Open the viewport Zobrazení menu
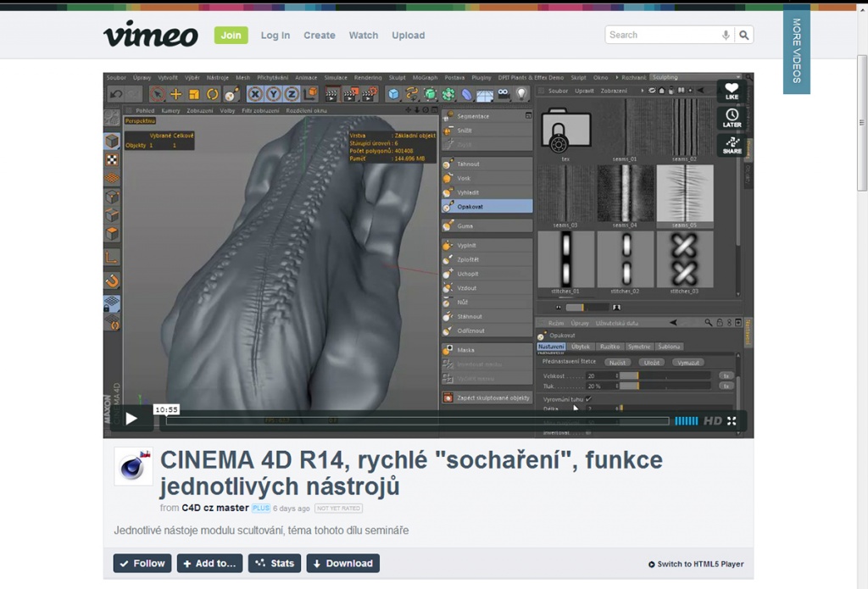Screen dimensions: 868x589 (x=200, y=111)
